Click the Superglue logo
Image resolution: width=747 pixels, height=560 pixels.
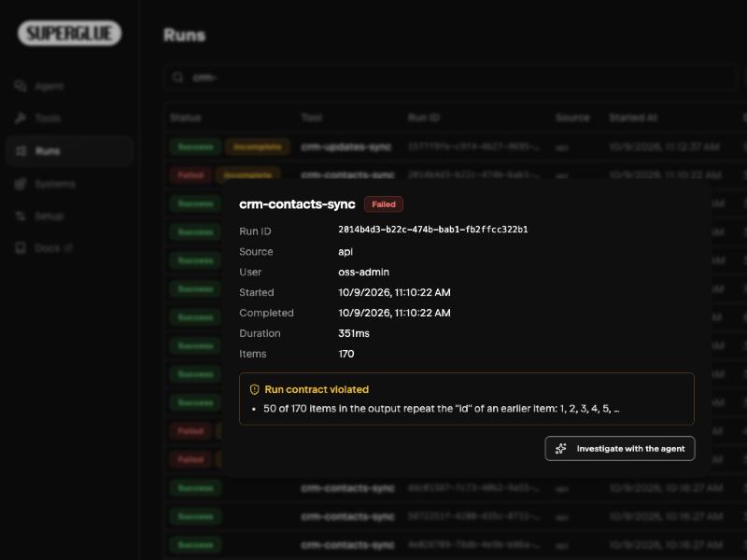69,33
